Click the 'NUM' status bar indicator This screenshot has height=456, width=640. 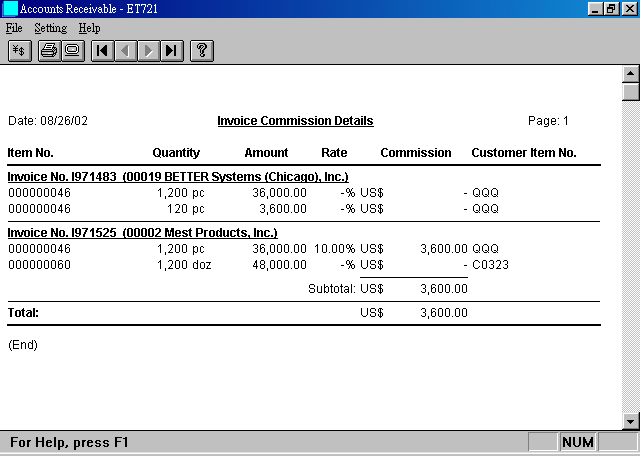point(578,443)
